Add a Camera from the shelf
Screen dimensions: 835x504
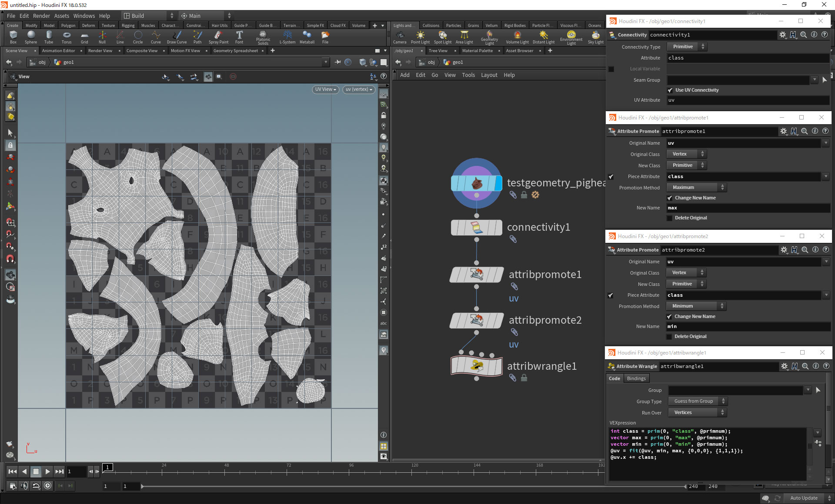[x=400, y=37]
